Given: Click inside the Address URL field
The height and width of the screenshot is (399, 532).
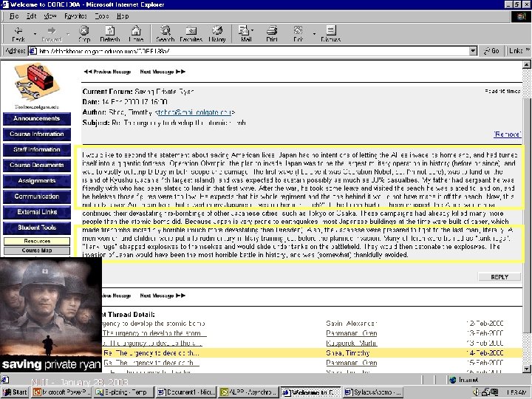Looking at the screenshot, I should (253, 51).
